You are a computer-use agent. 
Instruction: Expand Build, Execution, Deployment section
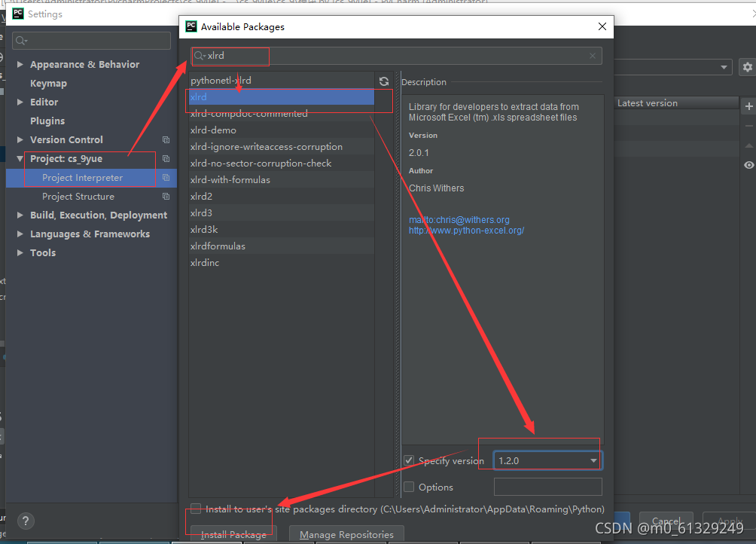pos(20,215)
